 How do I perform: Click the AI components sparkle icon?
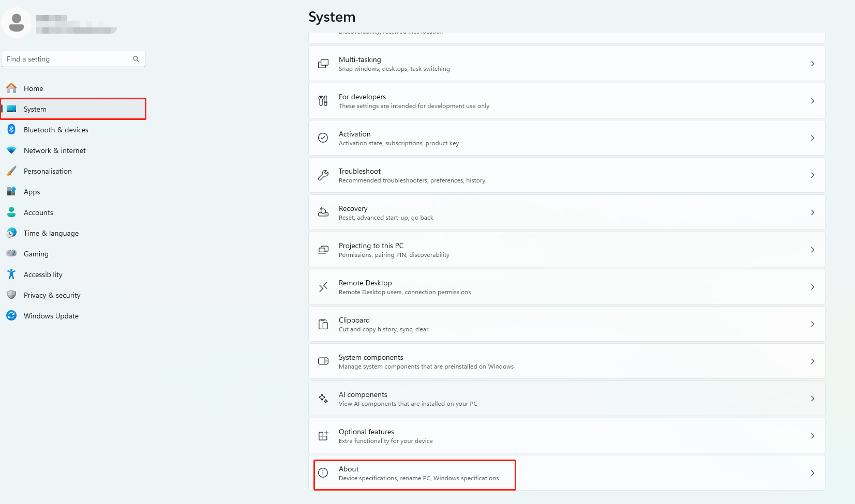click(x=323, y=399)
